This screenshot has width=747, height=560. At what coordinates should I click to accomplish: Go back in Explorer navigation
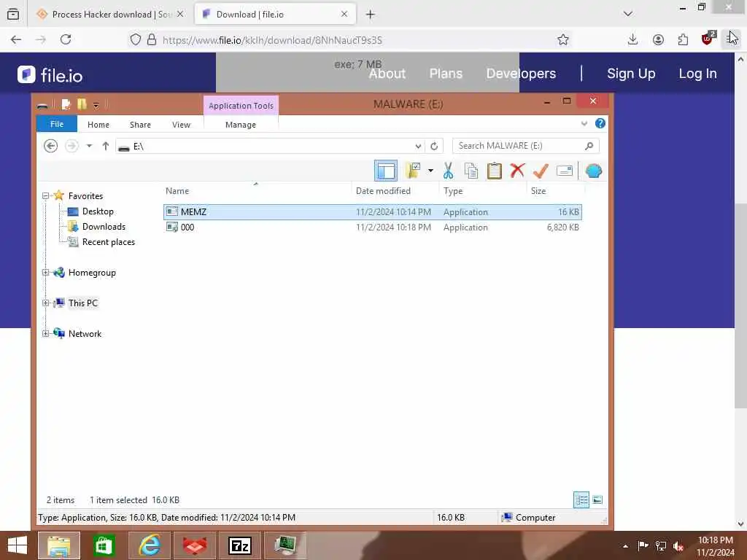[x=50, y=146]
